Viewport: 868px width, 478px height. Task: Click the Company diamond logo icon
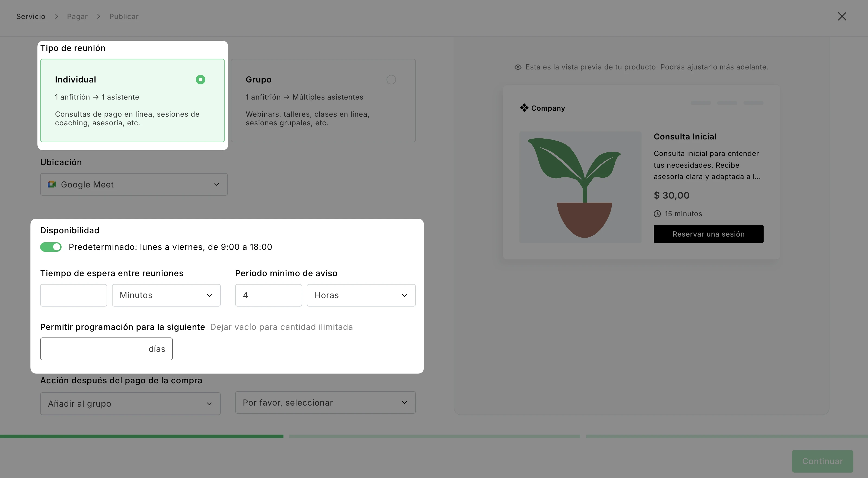click(x=524, y=108)
